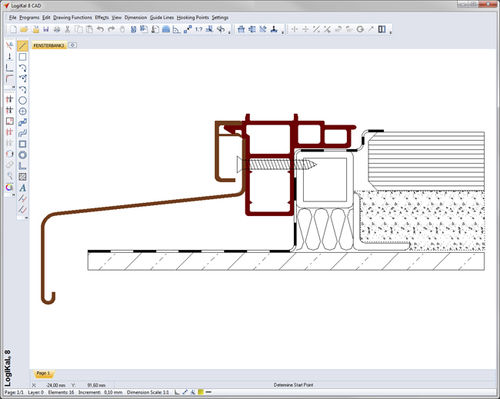Click the 'Determine Start Point' prompt text
Image resolution: width=500 pixels, height=399 pixels.
pos(293,385)
